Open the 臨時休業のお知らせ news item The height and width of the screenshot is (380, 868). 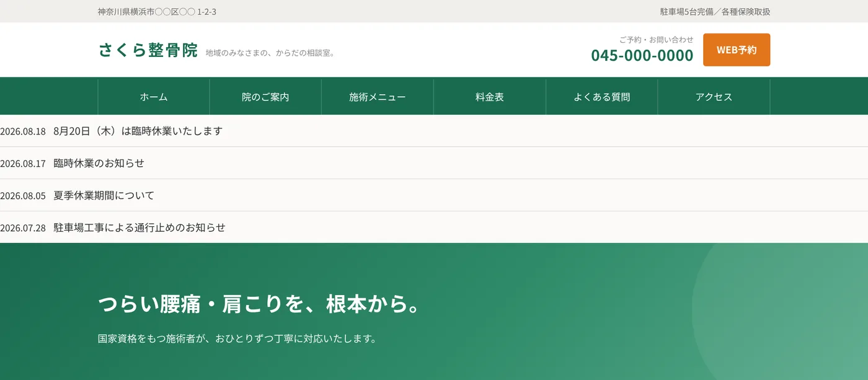pyautogui.click(x=99, y=163)
